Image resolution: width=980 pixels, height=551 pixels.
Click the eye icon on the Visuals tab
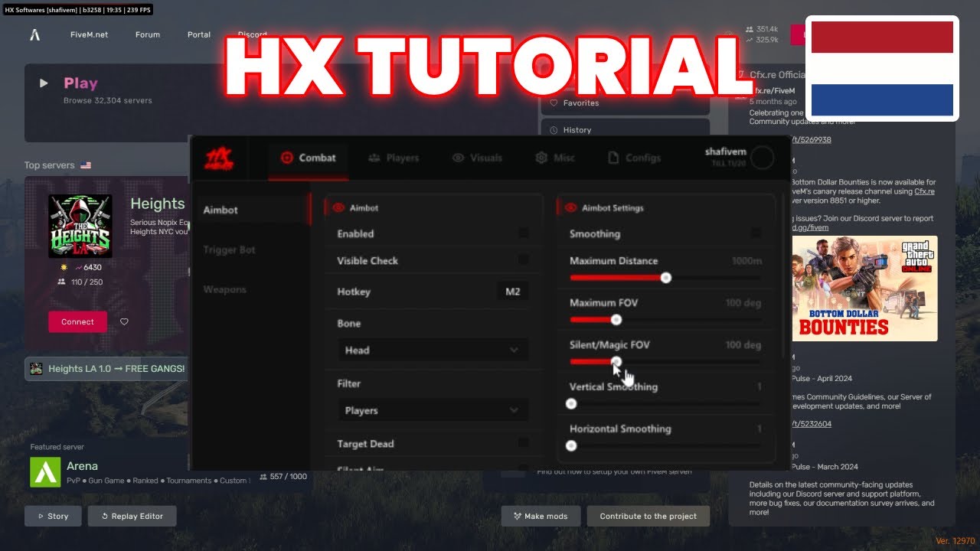(x=458, y=158)
